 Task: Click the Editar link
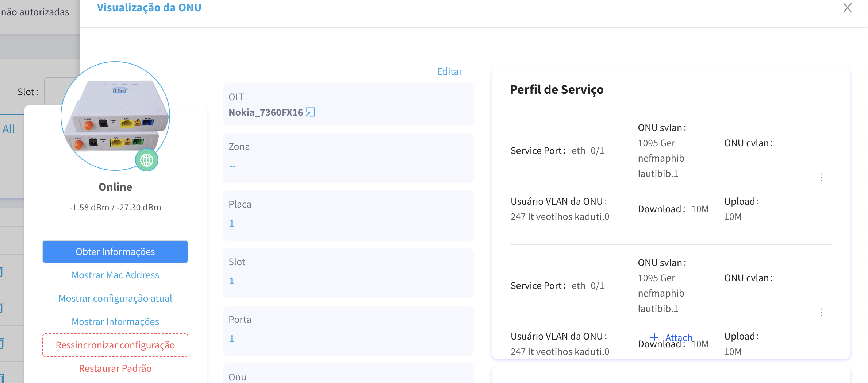pyautogui.click(x=449, y=71)
